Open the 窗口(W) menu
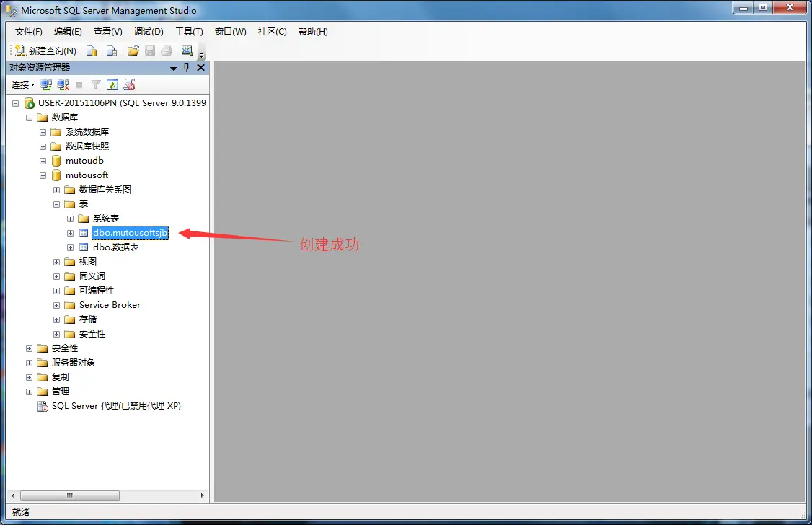The height and width of the screenshot is (525, 812). pos(231,32)
